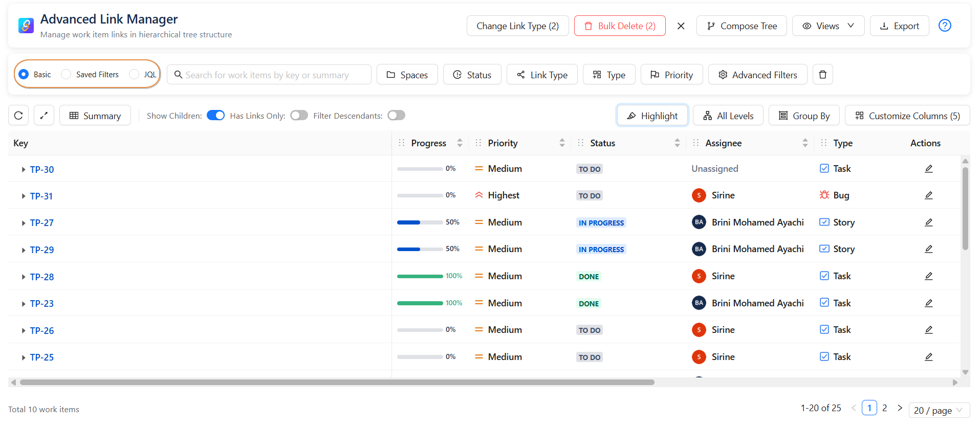Click the Bulk Delete (2) button
The width and height of the screenshot is (980, 426).
pos(619,26)
